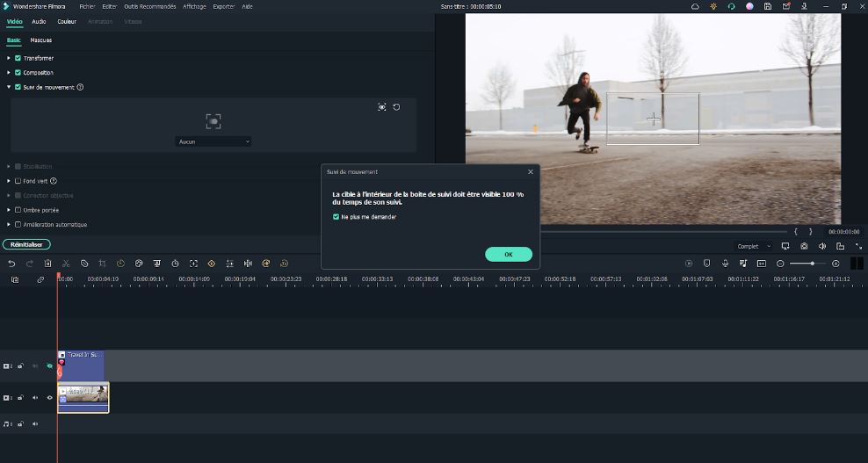Image resolution: width=868 pixels, height=463 pixels.
Task: Switch to the Couleur tab
Action: point(67,22)
